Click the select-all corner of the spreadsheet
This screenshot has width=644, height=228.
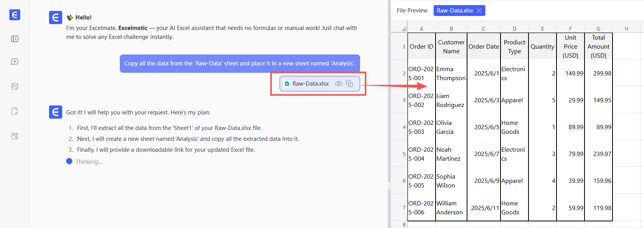tap(403, 28)
